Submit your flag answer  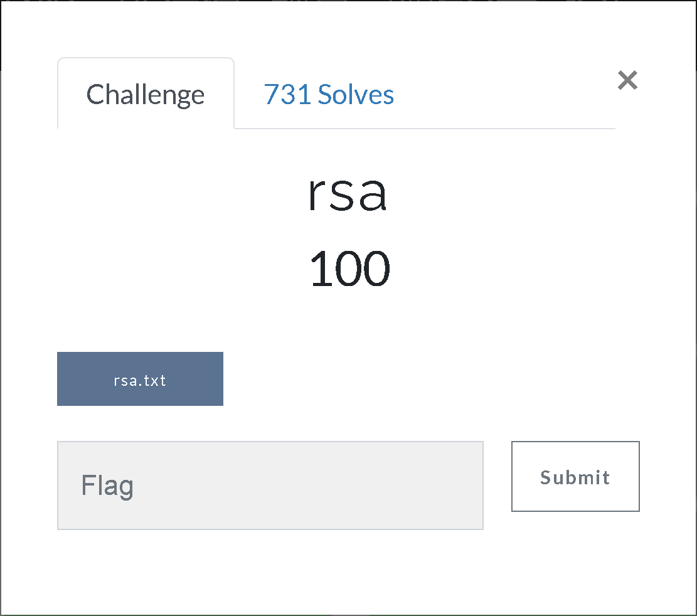pyautogui.click(x=575, y=477)
